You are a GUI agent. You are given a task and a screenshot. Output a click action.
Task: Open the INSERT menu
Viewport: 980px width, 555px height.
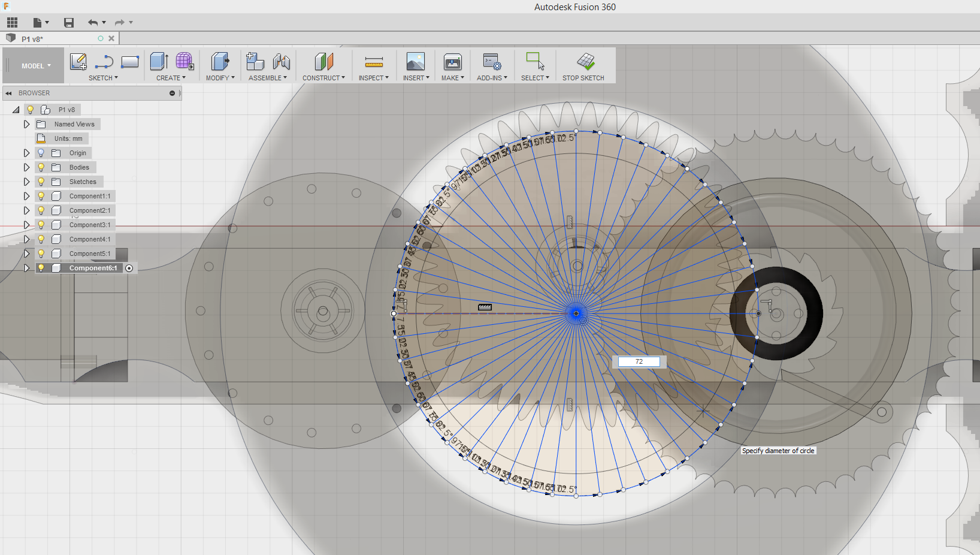tap(416, 78)
